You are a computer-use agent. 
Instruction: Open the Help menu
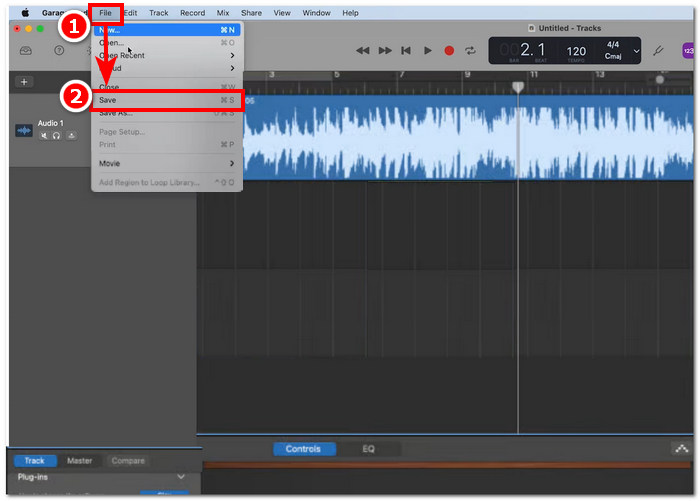[x=350, y=13]
